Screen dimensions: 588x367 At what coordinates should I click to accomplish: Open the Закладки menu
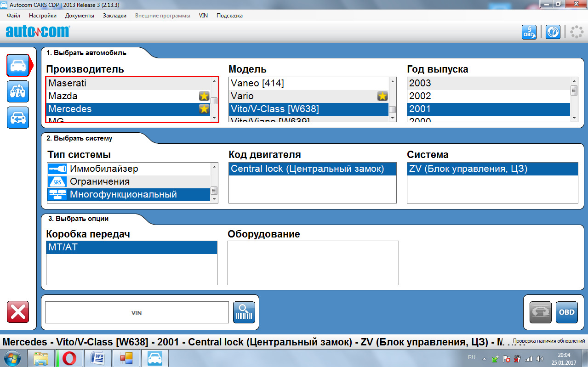point(114,15)
